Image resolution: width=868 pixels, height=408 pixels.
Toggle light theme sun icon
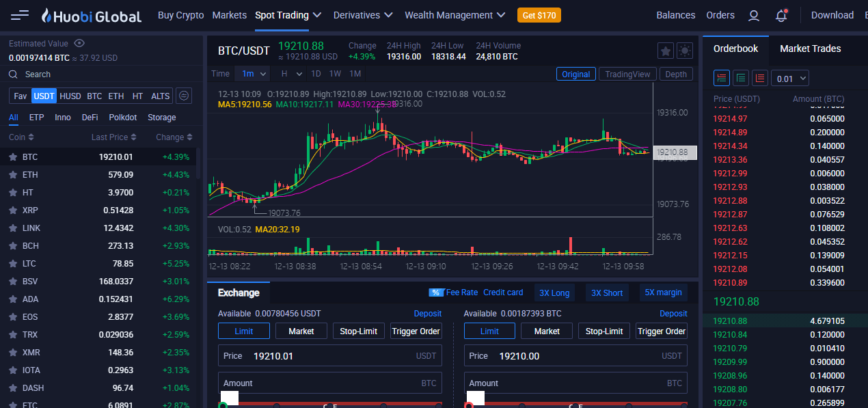[685, 51]
